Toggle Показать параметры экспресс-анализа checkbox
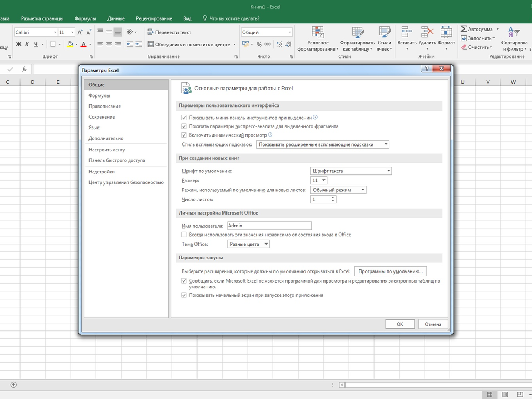This screenshot has height=399, width=532. pyautogui.click(x=184, y=126)
